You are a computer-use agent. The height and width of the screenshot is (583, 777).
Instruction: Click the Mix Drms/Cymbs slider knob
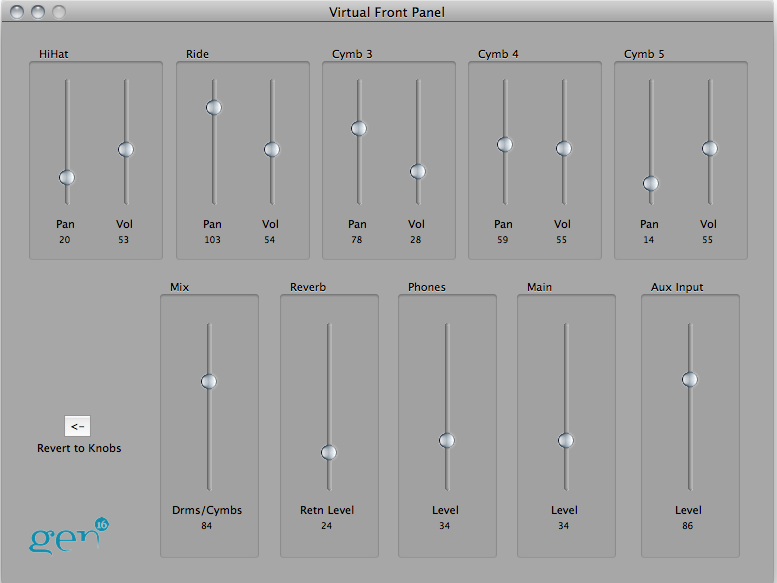pos(208,381)
